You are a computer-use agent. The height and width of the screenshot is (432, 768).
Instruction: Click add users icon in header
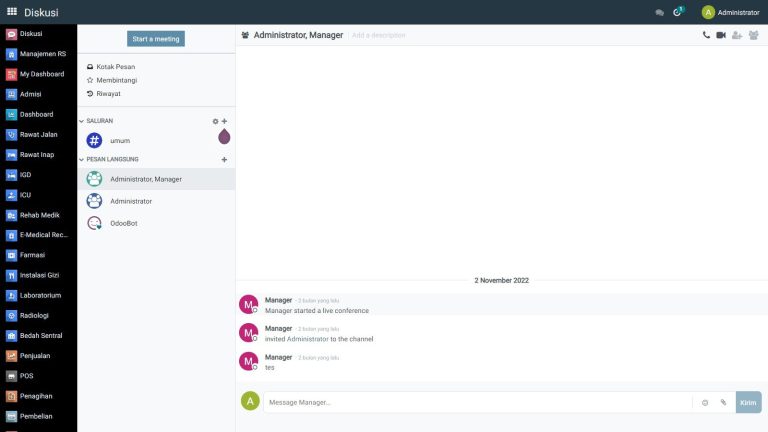click(737, 35)
